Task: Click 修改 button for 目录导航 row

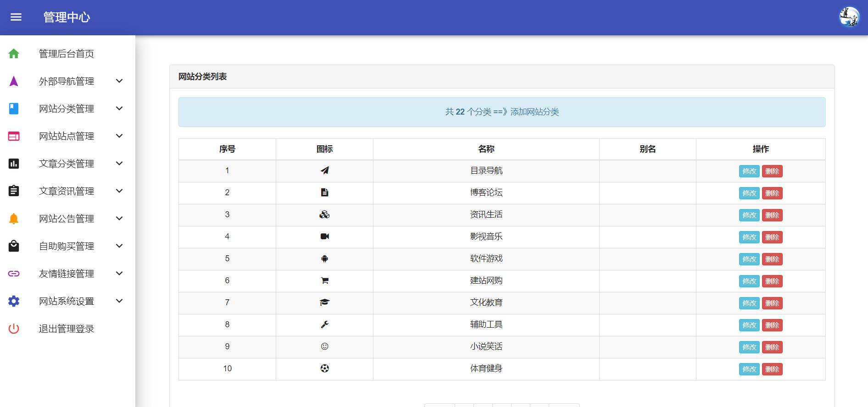Action: (x=749, y=171)
